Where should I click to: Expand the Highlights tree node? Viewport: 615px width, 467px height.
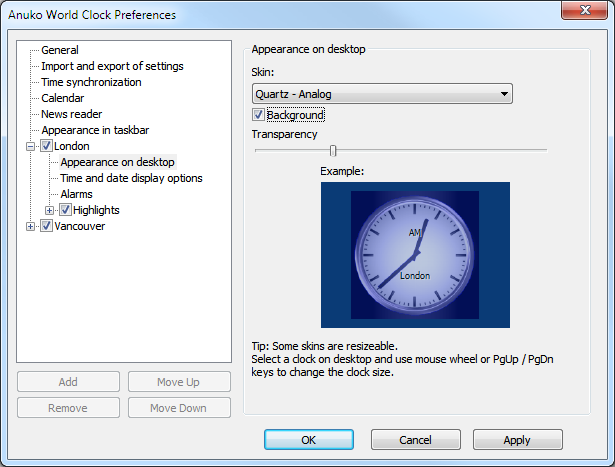[50, 210]
